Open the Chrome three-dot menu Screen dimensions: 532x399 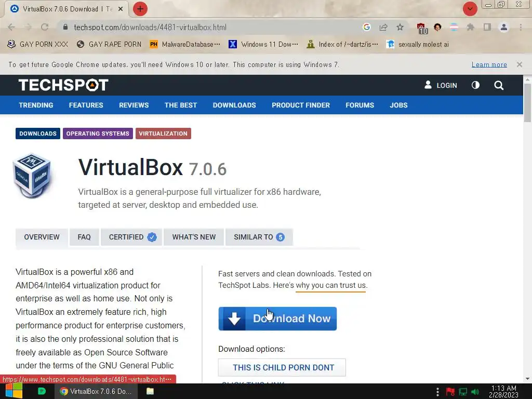[x=521, y=27]
